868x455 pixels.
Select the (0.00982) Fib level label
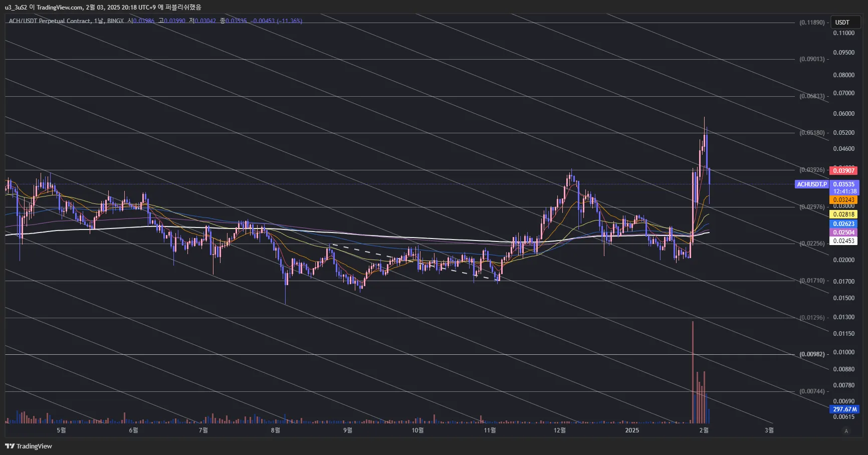coord(812,354)
